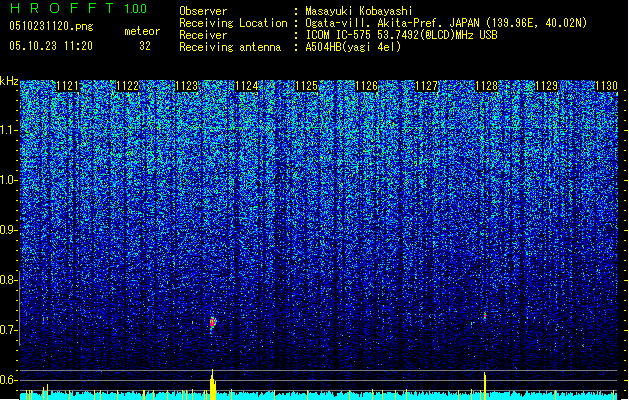Click the 1.1 frequency axis label
This screenshot has width=629, height=400.
pos(8,130)
